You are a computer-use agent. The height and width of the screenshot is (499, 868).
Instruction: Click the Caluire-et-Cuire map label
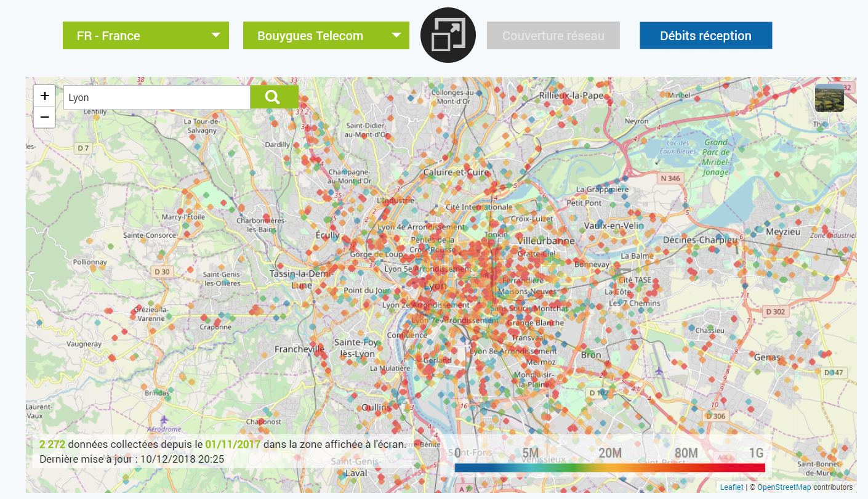pyautogui.click(x=456, y=172)
